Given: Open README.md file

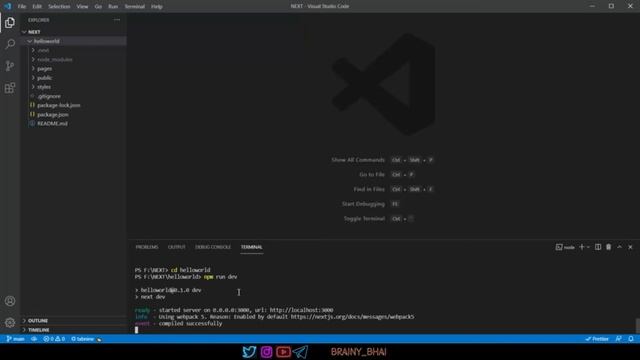Looking at the screenshot, I should pyautogui.click(x=73, y=123).
